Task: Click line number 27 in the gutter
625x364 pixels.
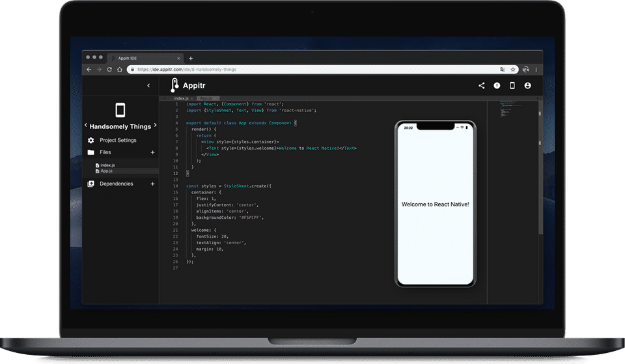Action: (175, 268)
